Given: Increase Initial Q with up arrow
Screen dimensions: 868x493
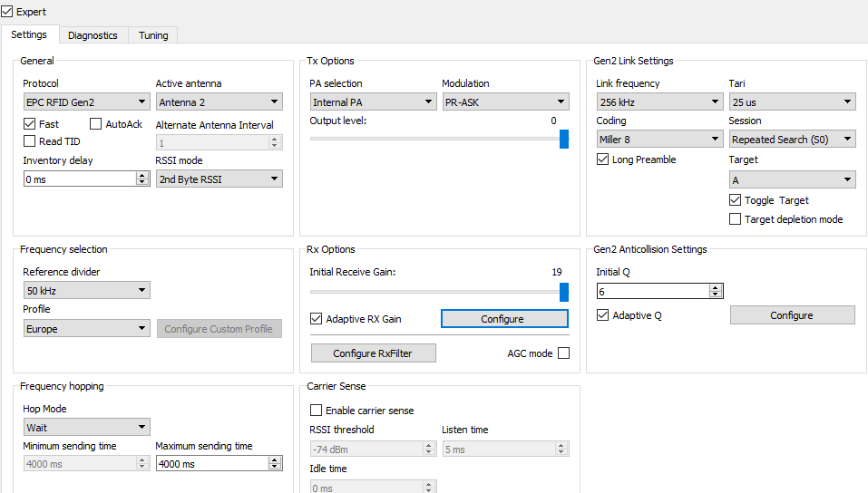Looking at the screenshot, I should [x=716, y=287].
